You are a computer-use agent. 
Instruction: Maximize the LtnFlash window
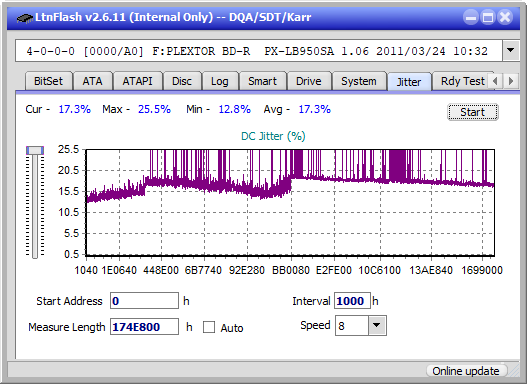(488, 17)
